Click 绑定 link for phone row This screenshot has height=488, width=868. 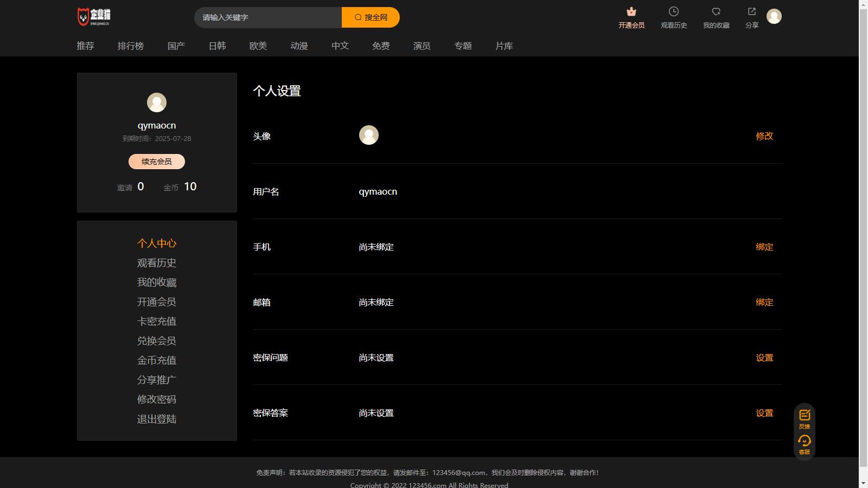(764, 247)
